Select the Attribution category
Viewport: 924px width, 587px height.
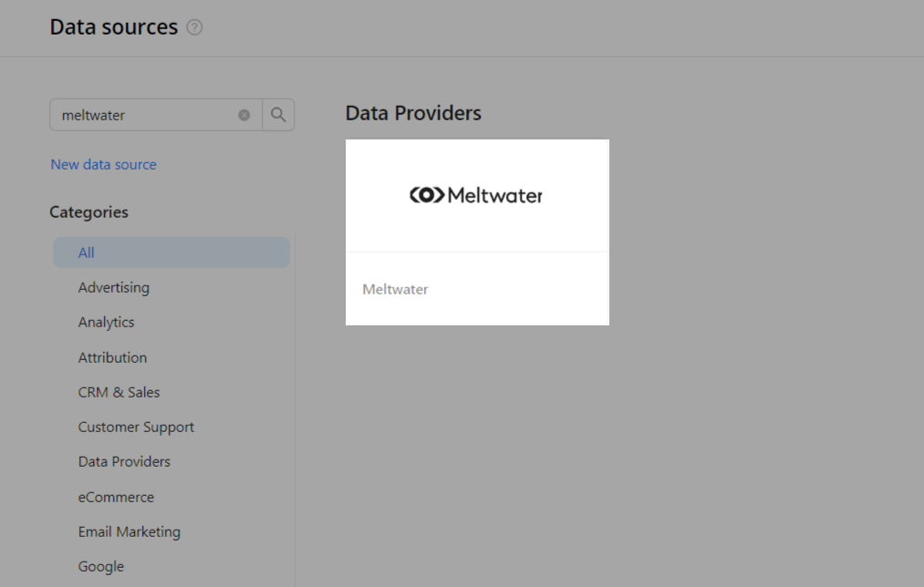[111, 357]
